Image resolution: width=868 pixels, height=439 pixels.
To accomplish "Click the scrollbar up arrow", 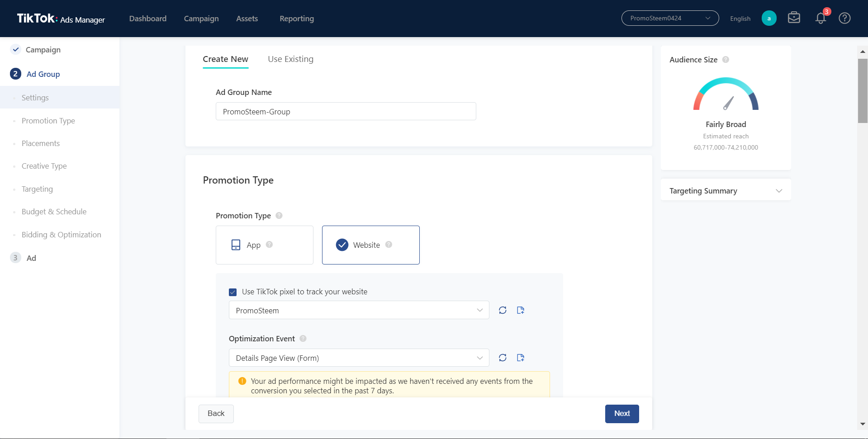I will pyautogui.click(x=863, y=51).
